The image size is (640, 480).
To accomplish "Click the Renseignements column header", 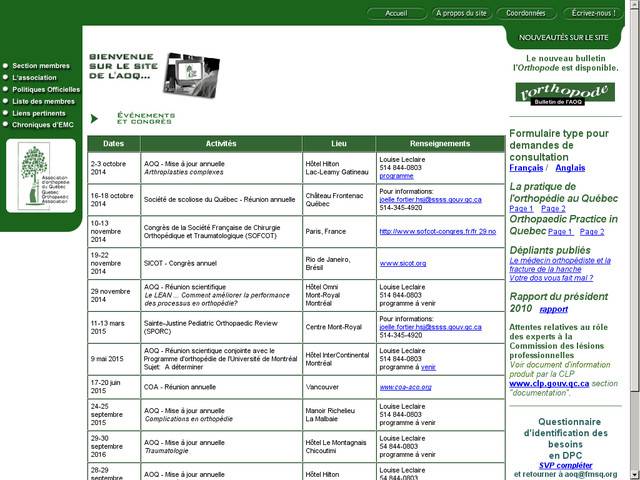I will point(440,144).
